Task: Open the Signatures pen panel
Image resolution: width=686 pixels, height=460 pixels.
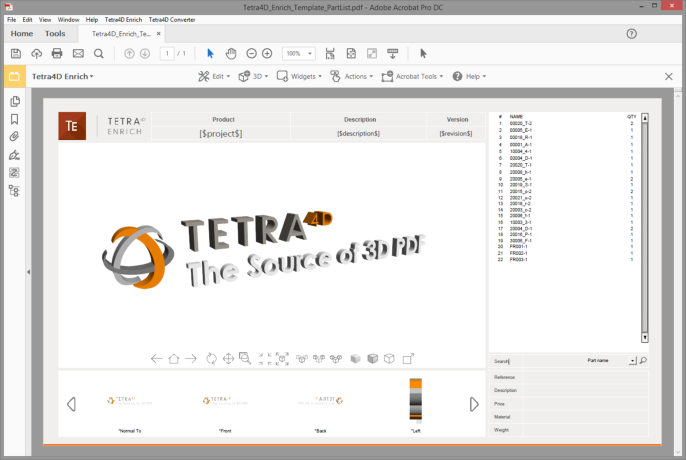Action: [x=14, y=155]
